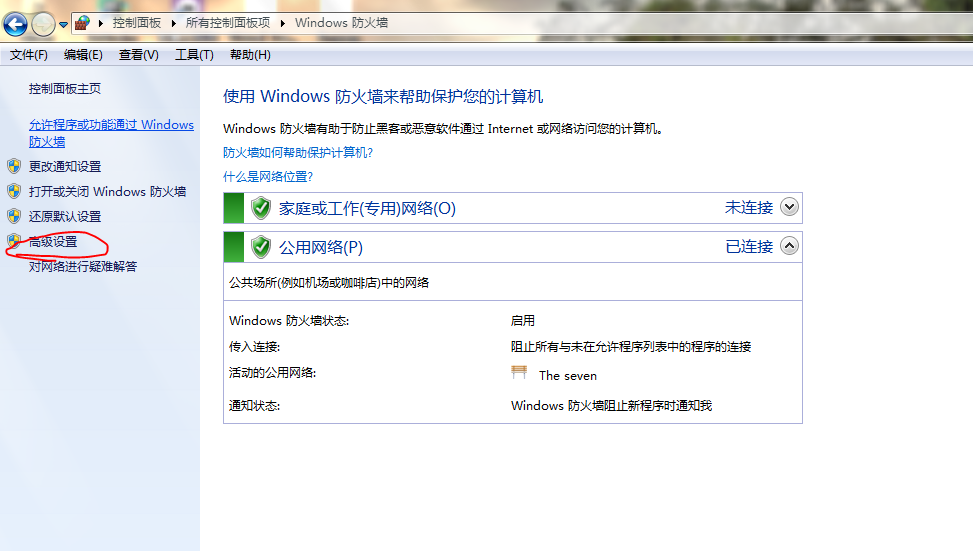This screenshot has height=551, width=973.
Task: Open the 查看(V) menu
Action: click(x=138, y=55)
